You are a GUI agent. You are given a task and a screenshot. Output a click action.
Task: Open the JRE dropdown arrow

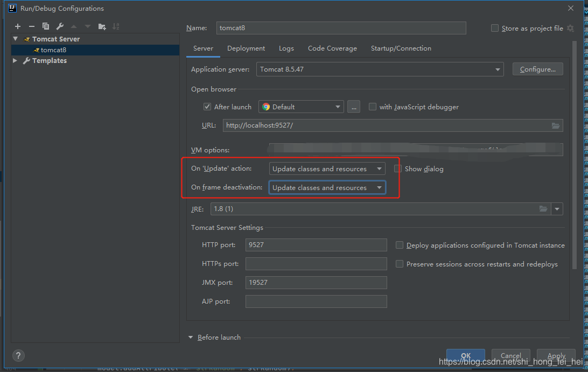(557, 209)
